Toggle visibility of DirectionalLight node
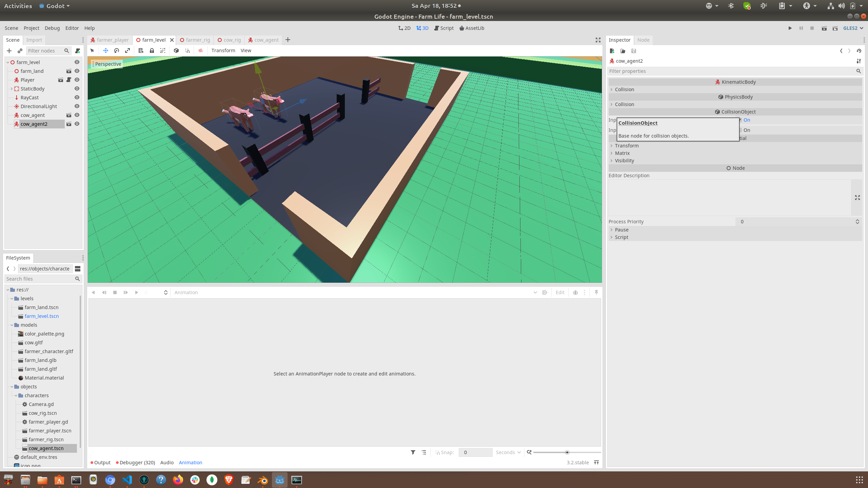The image size is (868, 488). 78,106
